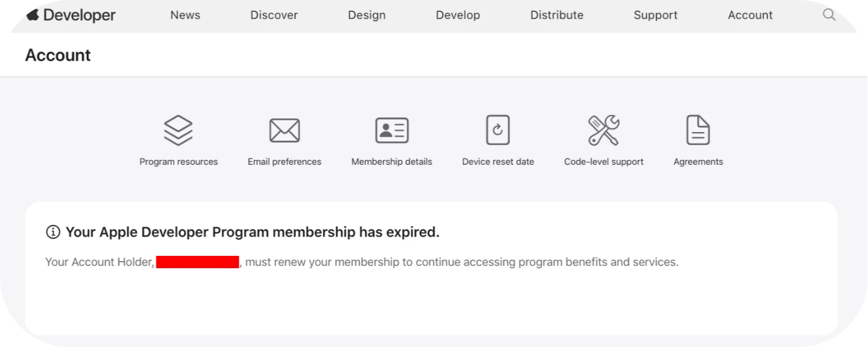The width and height of the screenshot is (868, 347).
Task: Click the Agreements text label
Action: pyautogui.click(x=698, y=162)
